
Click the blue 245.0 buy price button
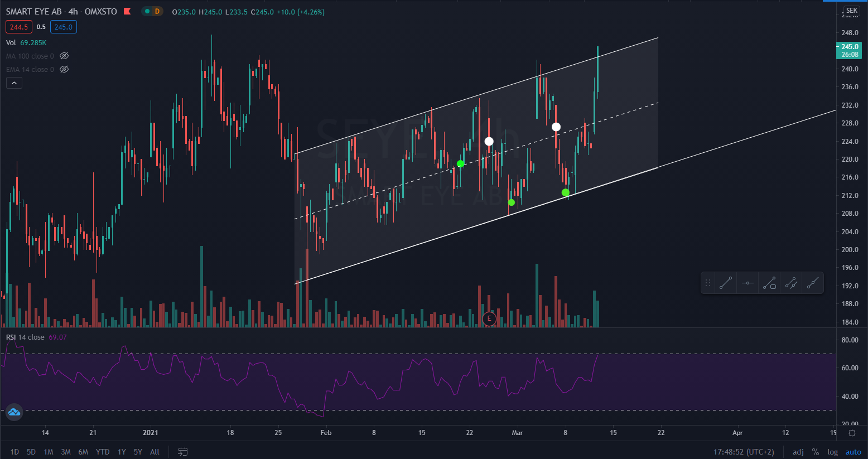pos(64,27)
